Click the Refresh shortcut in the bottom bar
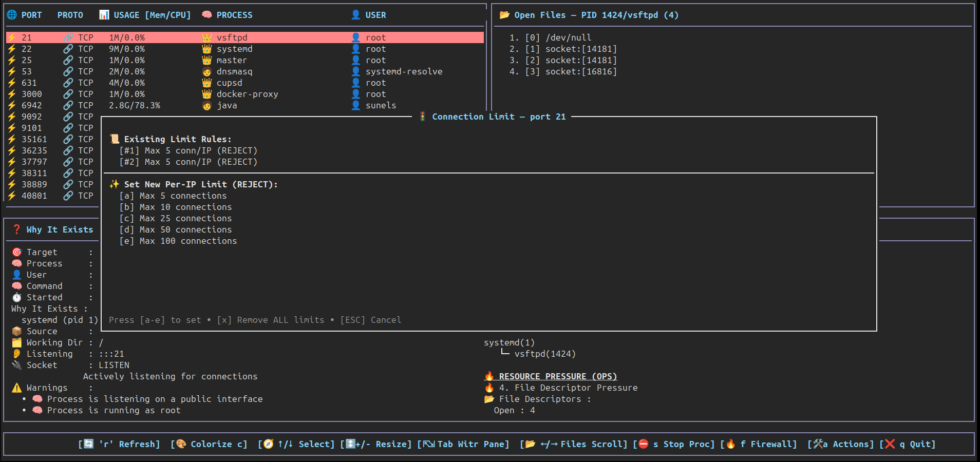The height and width of the screenshot is (462, 980). (119, 444)
